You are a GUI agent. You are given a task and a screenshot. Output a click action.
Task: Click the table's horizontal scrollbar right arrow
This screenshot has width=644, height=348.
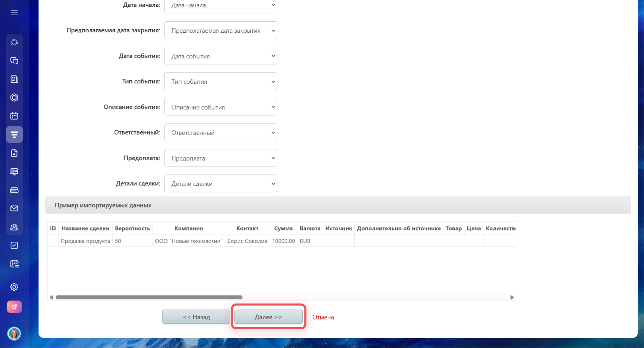click(512, 297)
